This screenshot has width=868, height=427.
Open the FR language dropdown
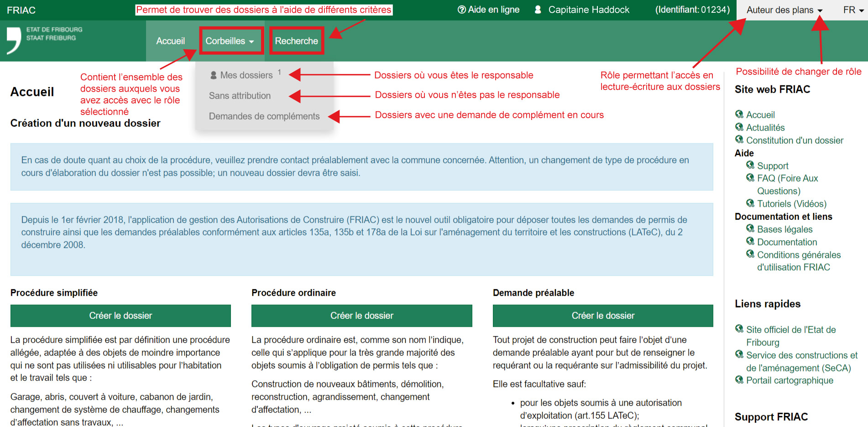(x=853, y=10)
